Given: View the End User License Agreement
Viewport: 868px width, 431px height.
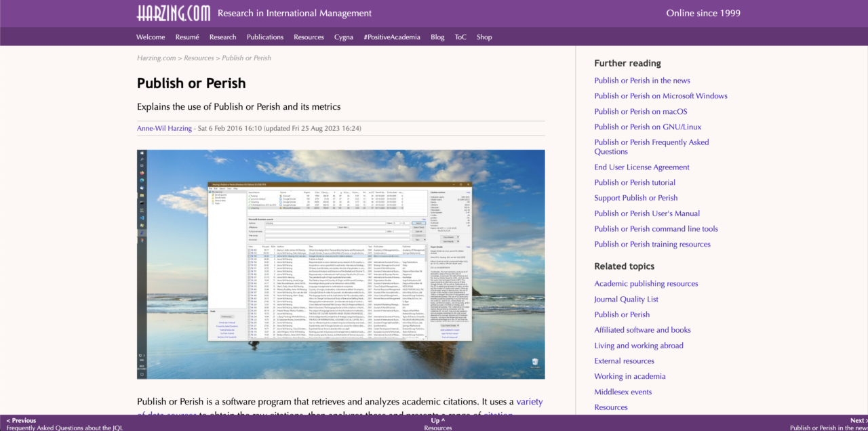Looking at the screenshot, I should coord(642,167).
